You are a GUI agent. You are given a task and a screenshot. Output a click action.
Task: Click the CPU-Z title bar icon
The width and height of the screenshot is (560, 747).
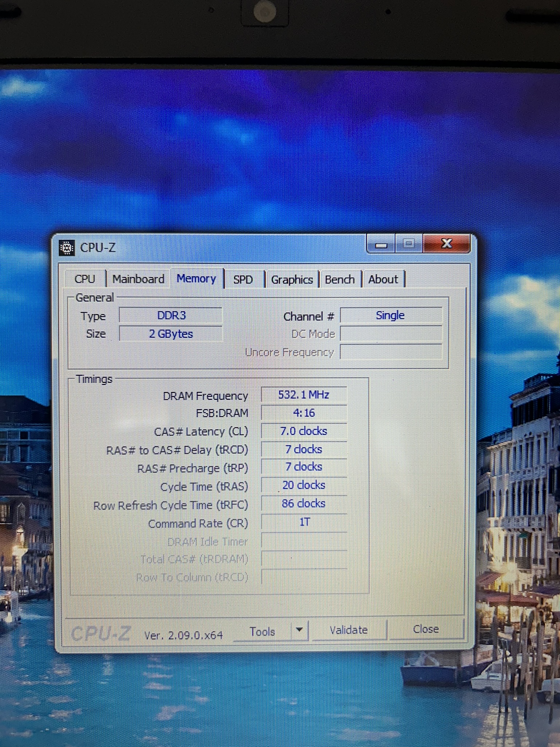tap(67, 248)
